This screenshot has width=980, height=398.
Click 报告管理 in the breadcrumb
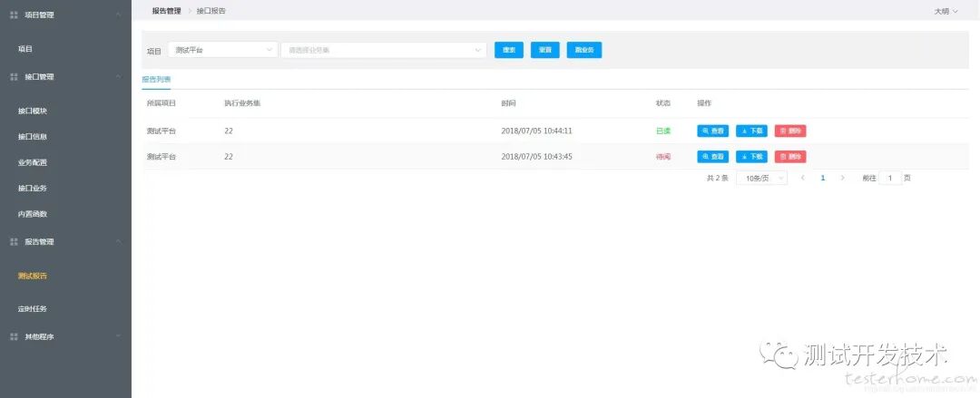166,11
